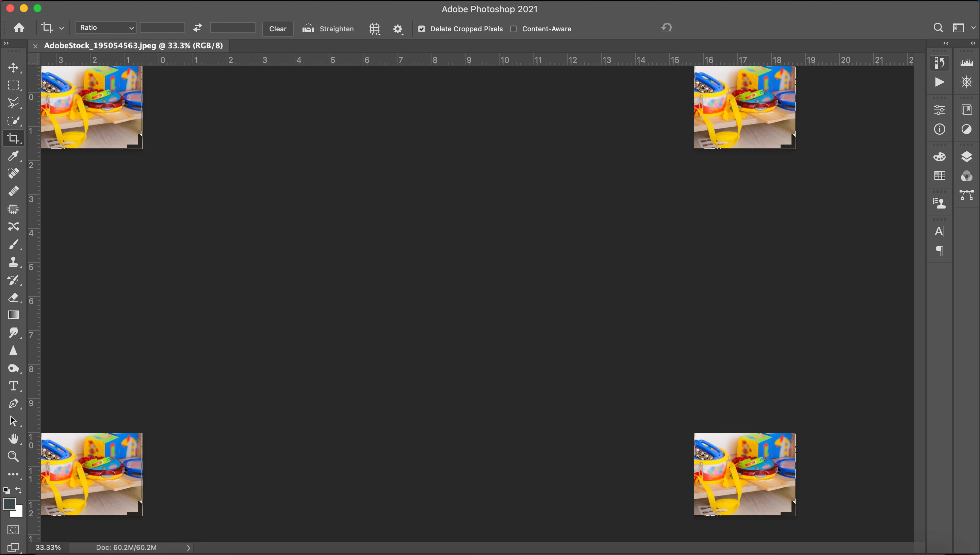
Task: Select the Eyedropper tool
Action: click(x=13, y=156)
